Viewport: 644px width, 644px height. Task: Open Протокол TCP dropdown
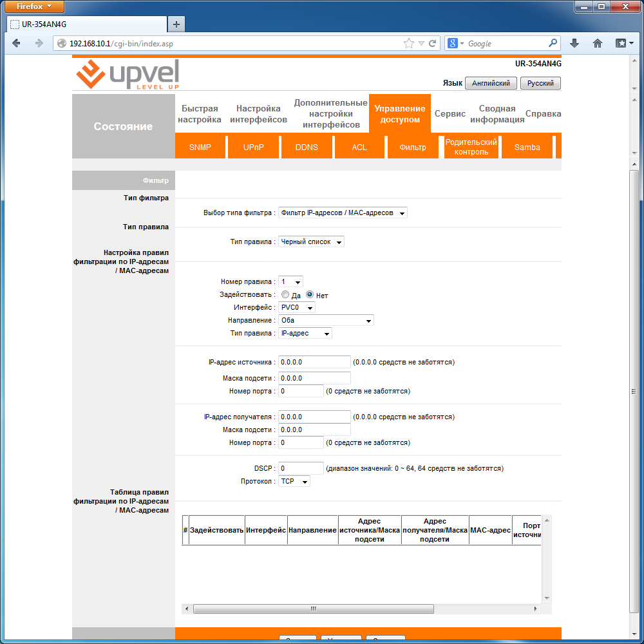pos(294,481)
